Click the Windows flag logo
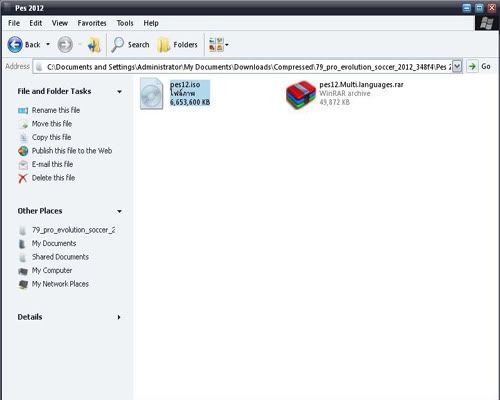This screenshot has height=400, width=500. point(486,23)
